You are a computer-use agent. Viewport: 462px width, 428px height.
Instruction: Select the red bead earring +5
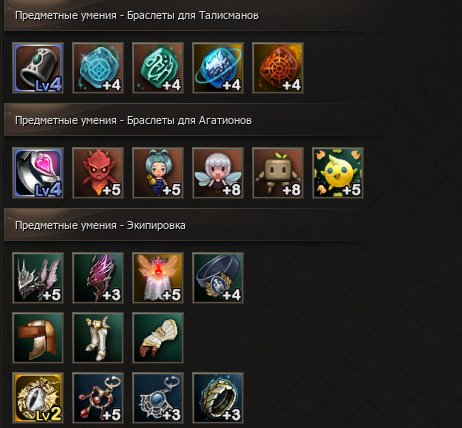click(98, 398)
